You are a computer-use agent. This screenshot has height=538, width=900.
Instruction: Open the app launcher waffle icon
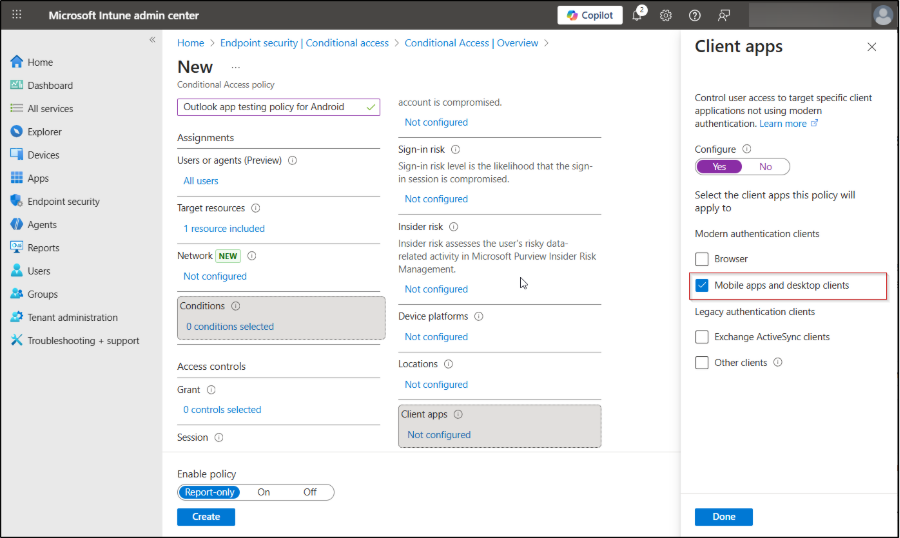click(x=17, y=14)
